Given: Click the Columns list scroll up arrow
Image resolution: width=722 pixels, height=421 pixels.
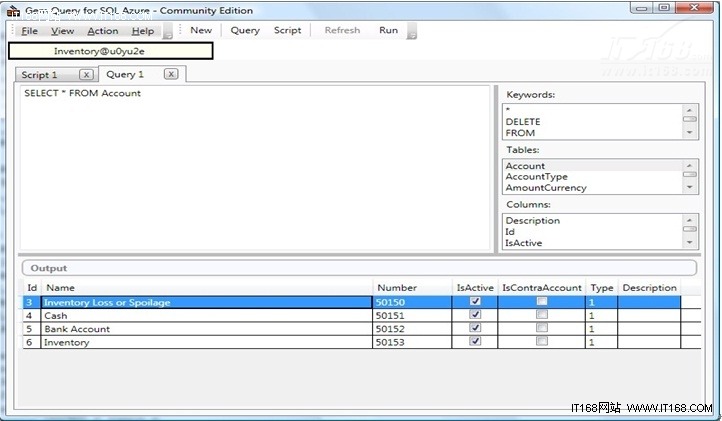Looking at the screenshot, I should click(x=689, y=220).
